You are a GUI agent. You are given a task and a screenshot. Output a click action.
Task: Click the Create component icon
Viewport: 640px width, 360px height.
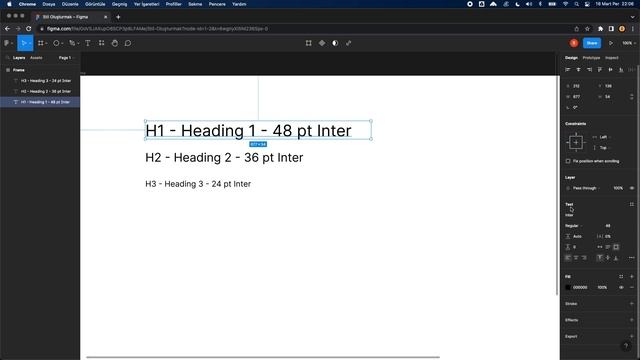pos(322,43)
